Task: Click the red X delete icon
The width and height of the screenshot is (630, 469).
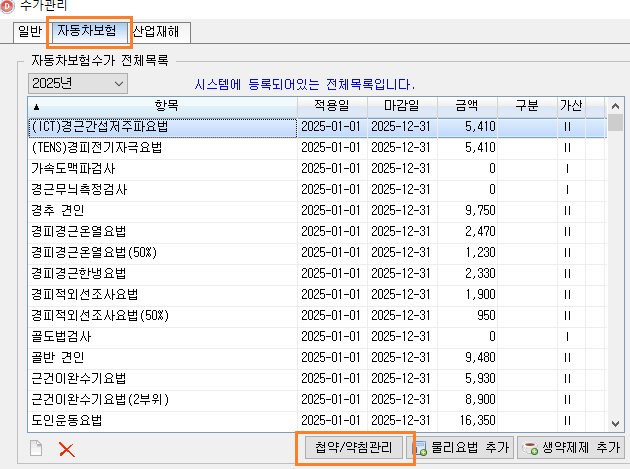Action: coord(67,448)
